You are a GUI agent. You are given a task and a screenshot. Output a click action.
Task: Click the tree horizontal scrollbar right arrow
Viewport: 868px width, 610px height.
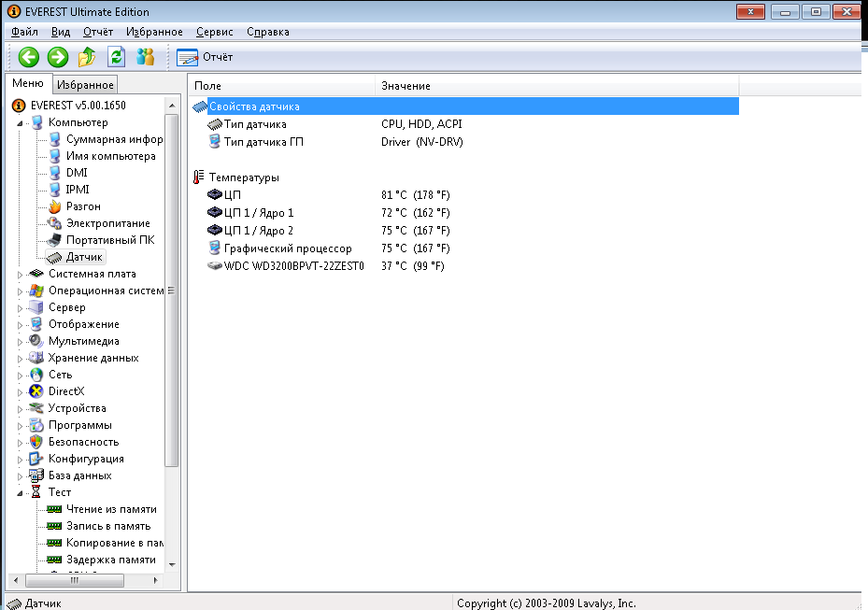coord(155,580)
